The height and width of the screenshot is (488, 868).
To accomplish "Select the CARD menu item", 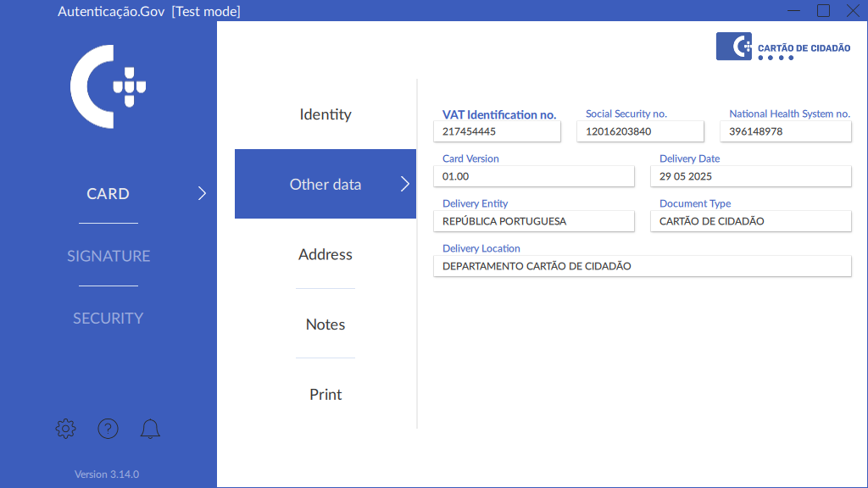I will point(108,193).
